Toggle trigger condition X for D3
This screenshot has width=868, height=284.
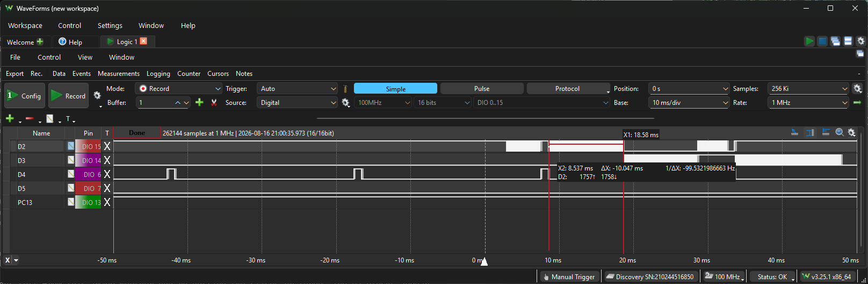coord(107,160)
